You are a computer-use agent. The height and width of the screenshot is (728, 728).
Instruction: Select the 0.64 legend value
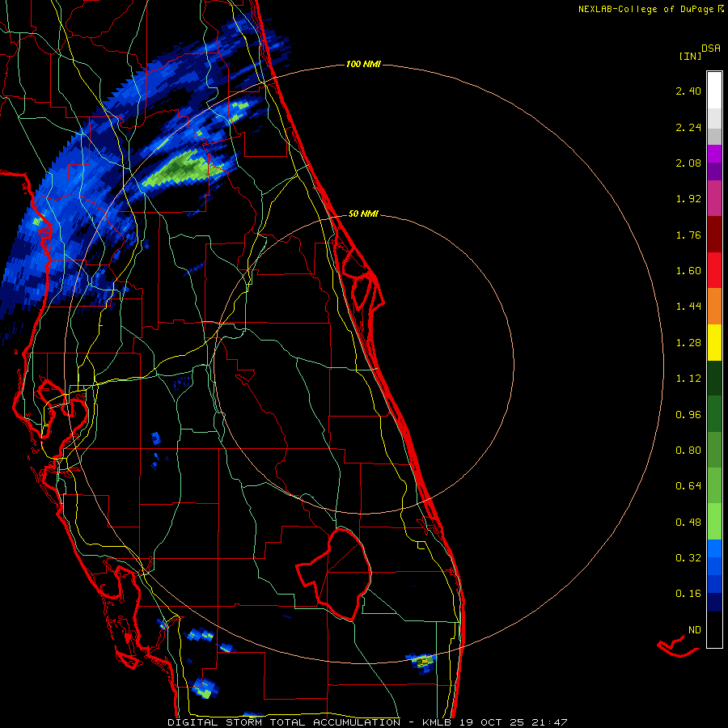tap(688, 486)
